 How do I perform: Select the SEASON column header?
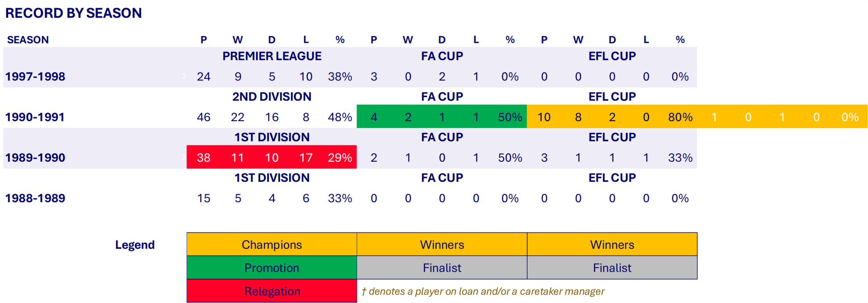[x=28, y=40]
